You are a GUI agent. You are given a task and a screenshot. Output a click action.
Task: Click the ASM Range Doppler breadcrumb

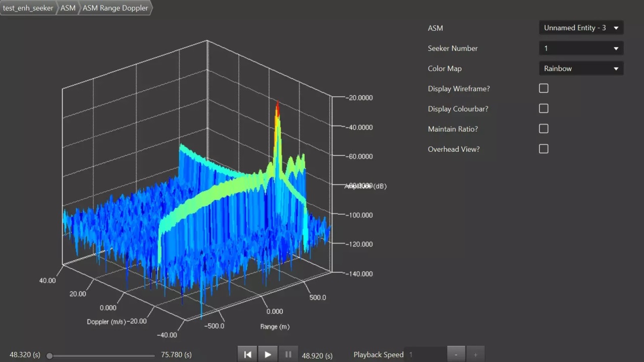115,8
